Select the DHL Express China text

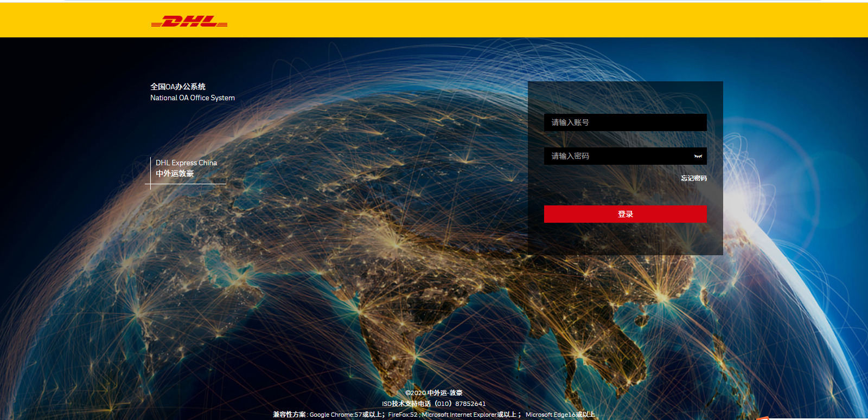pyautogui.click(x=186, y=163)
